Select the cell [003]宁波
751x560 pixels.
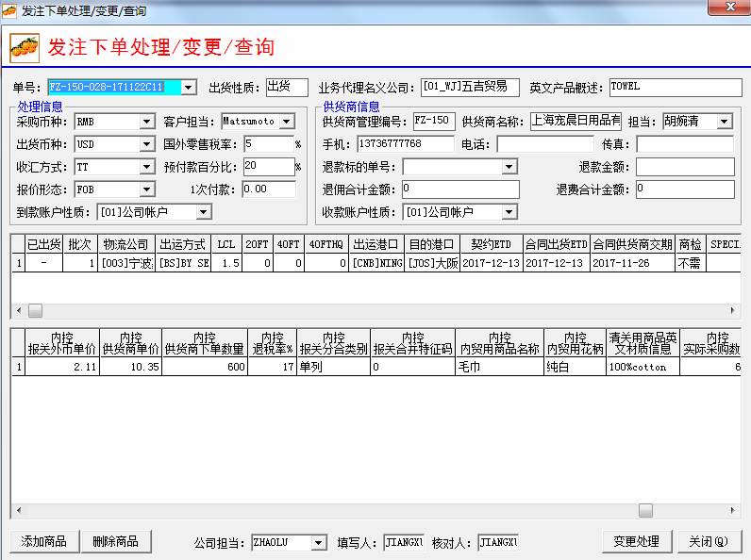point(126,263)
